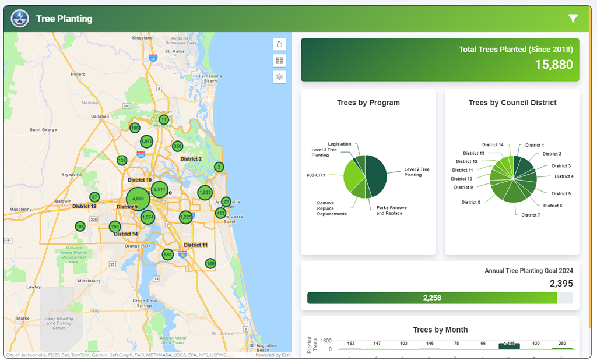Screen dimensions: 597x364
Task: Click the 2,395 annual goal value
Action: (x=561, y=284)
